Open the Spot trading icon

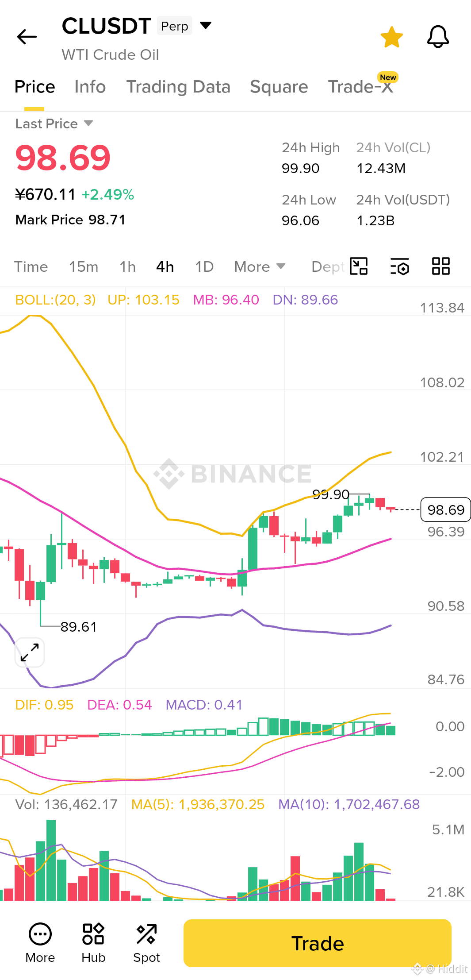tap(146, 943)
